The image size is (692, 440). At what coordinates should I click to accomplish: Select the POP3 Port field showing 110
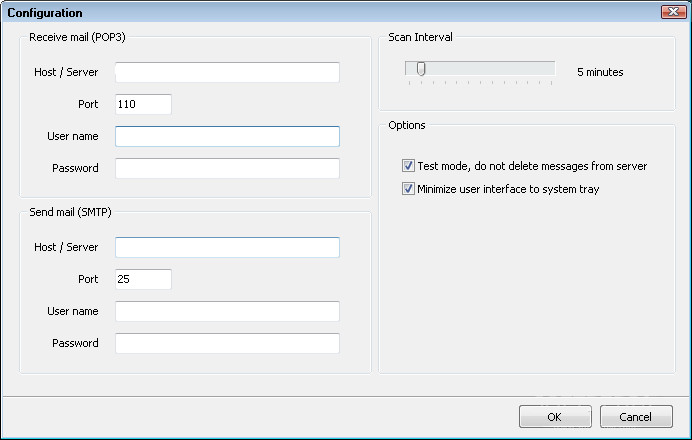[x=143, y=104]
